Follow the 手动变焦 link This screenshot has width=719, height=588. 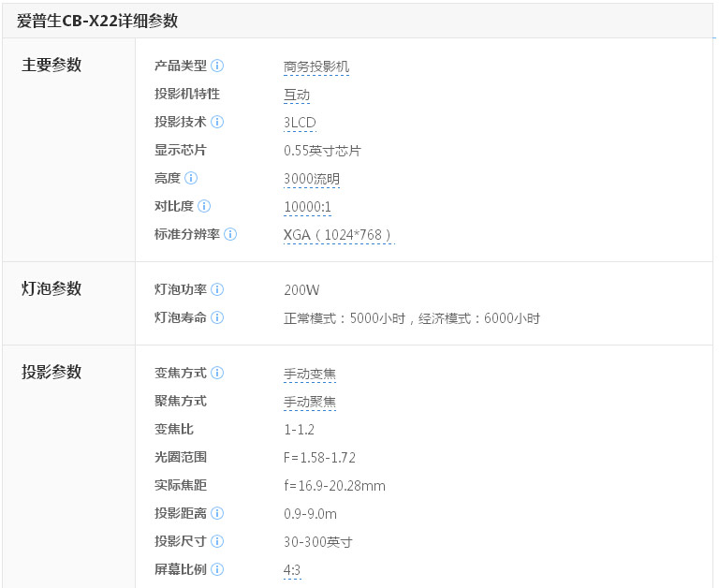click(310, 375)
